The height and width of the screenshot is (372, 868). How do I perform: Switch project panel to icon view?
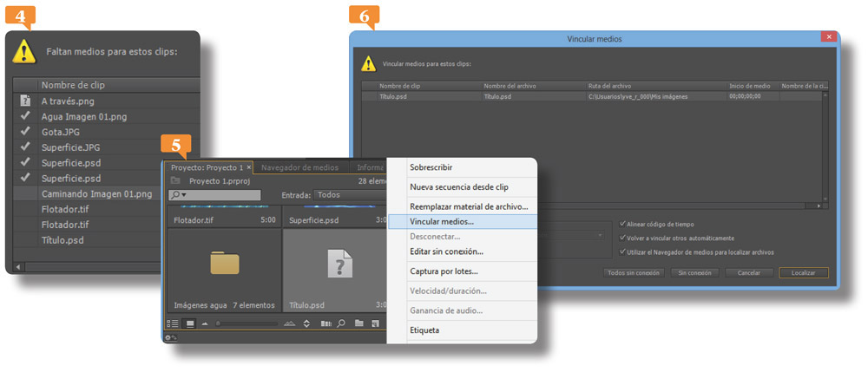pyautogui.click(x=189, y=323)
